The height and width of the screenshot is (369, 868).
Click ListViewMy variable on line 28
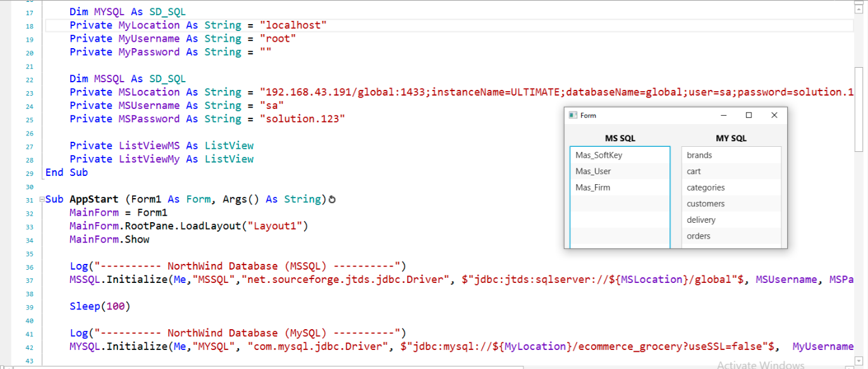pos(149,159)
